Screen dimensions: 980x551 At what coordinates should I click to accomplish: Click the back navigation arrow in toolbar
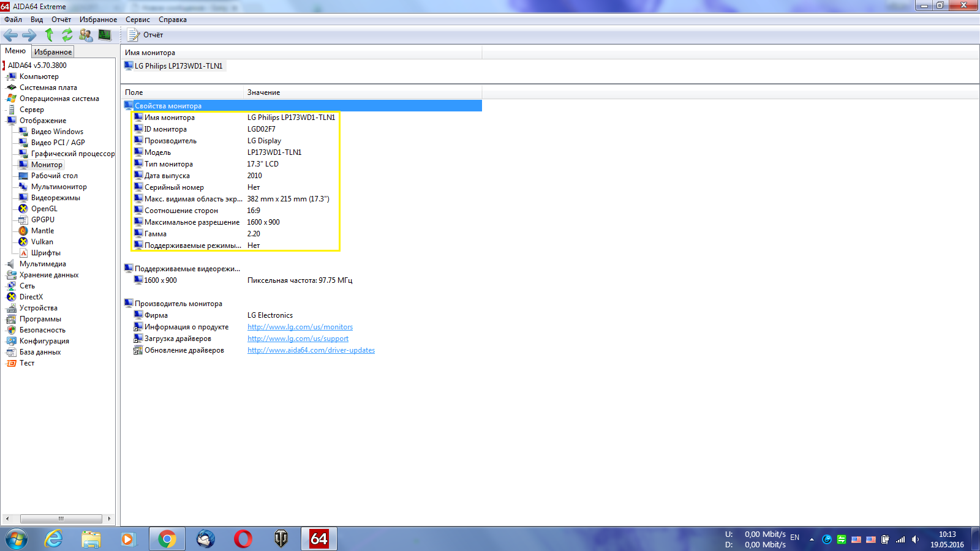(10, 36)
